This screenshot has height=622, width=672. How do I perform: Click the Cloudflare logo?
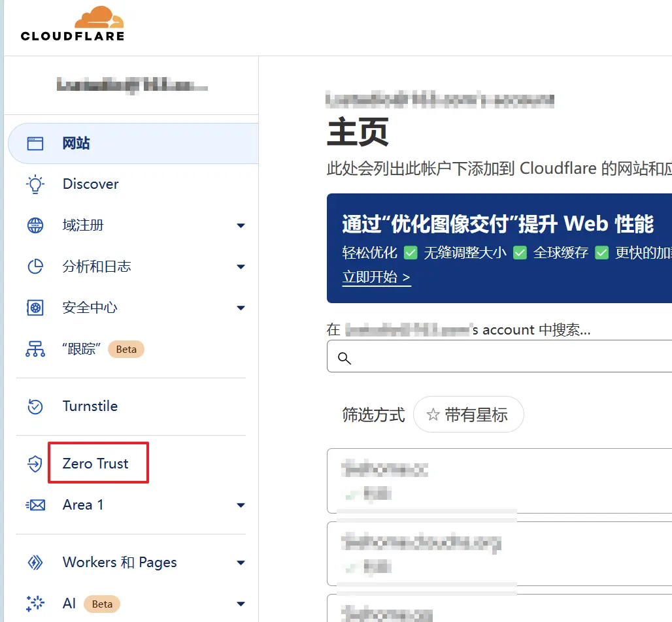point(73,24)
